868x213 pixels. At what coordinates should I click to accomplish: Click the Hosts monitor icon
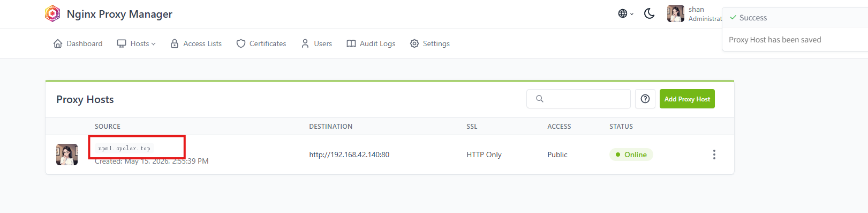(122, 43)
